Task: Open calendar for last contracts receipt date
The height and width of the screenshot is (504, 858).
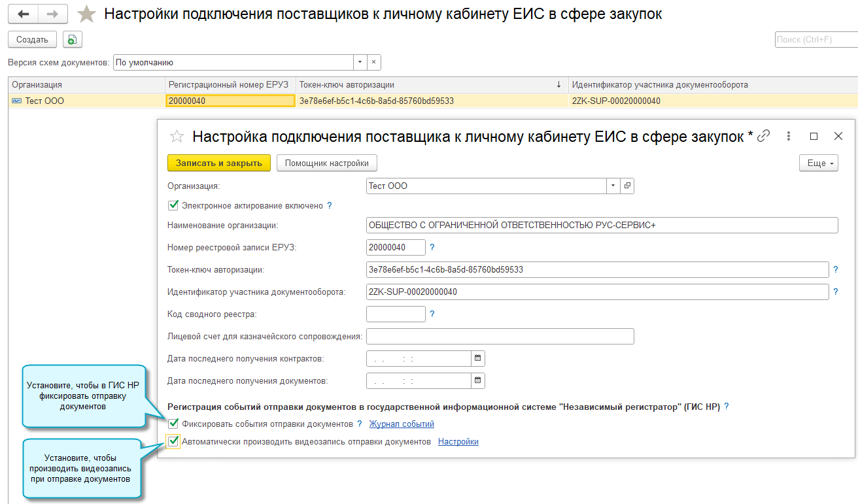Action: tap(478, 359)
